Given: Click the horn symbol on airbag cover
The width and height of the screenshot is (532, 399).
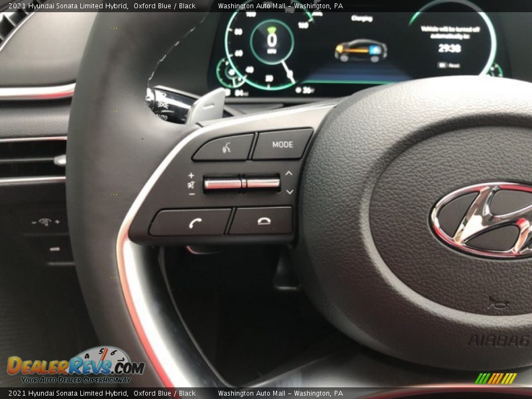Looking at the screenshot, I should point(498,303).
